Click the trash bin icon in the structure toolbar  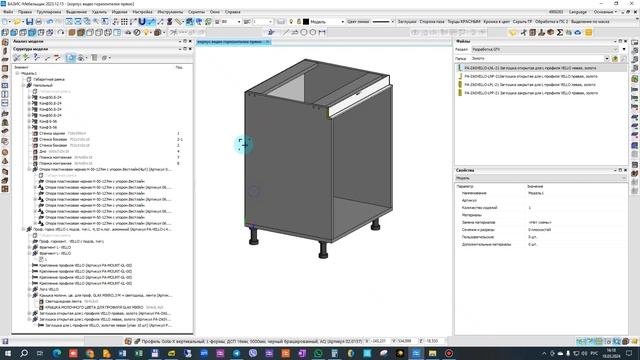(x=94, y=58)
